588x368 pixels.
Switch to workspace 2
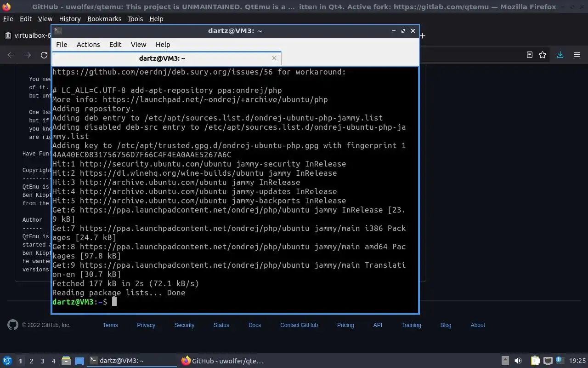[x=31, y=361]
